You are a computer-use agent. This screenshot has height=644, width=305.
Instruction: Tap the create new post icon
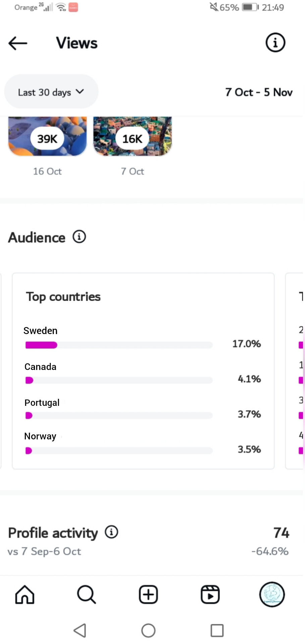pyautogui.click(x=148, y=595)
